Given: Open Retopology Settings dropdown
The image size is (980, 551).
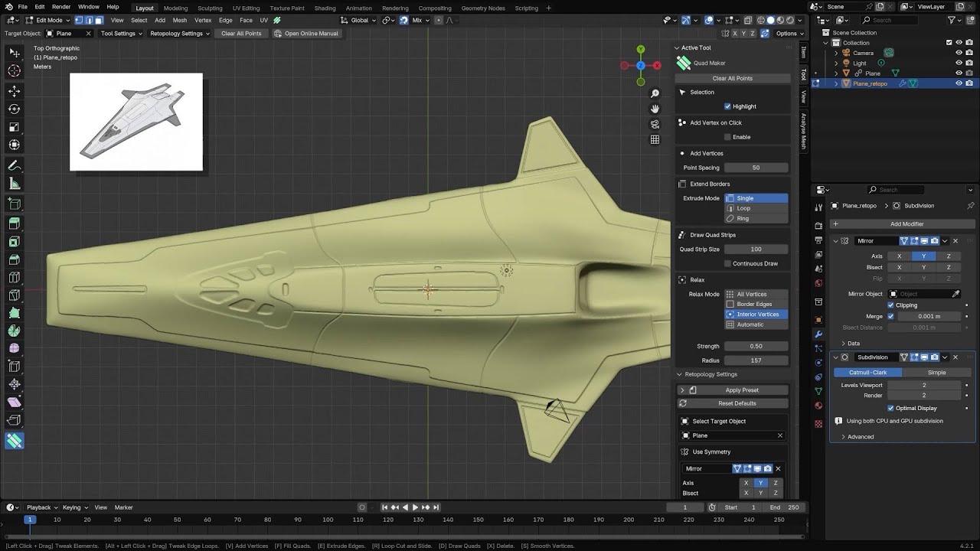Looking at the screenshot, I should pos(179,34).
